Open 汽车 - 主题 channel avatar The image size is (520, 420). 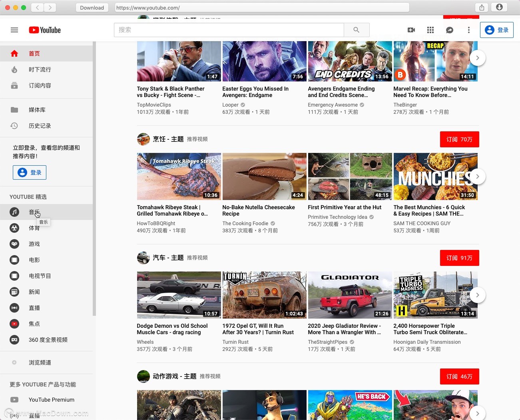click(x=143, y=258)
